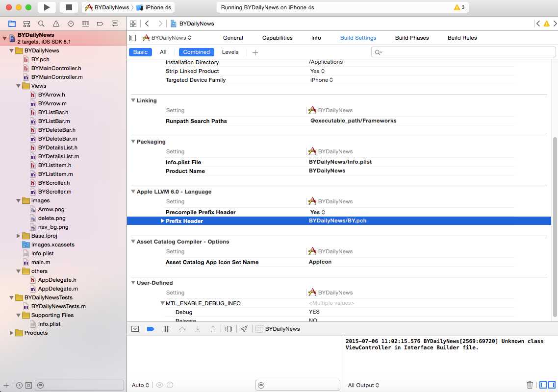Expand the Prefix Header setting triangle
The height and width of the screenshot is (392, 558).
coord(162,221)
